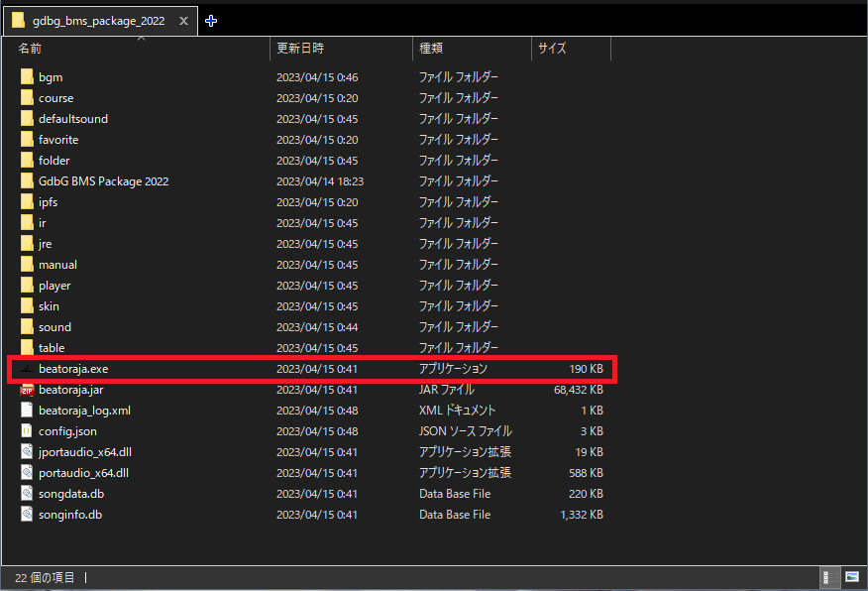Viewport: 868px width, 591px height.
Task: Open a new tab with plus button
Action: coord(211,21)
